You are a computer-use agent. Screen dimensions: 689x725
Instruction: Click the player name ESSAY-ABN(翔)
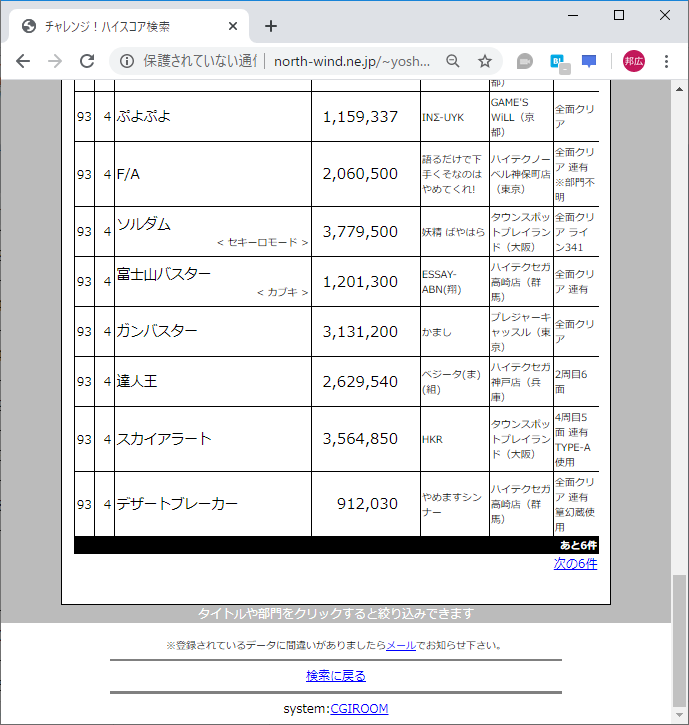442,282
